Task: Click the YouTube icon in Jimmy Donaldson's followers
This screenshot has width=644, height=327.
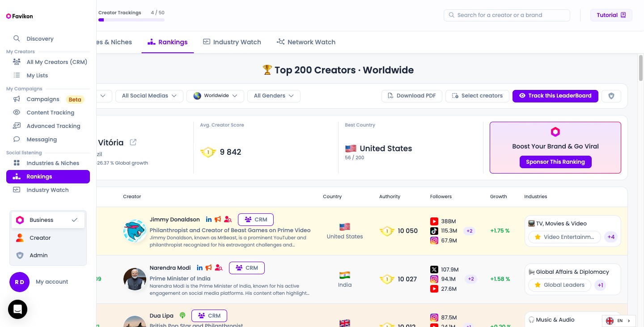Action: [x=434, y=221]
